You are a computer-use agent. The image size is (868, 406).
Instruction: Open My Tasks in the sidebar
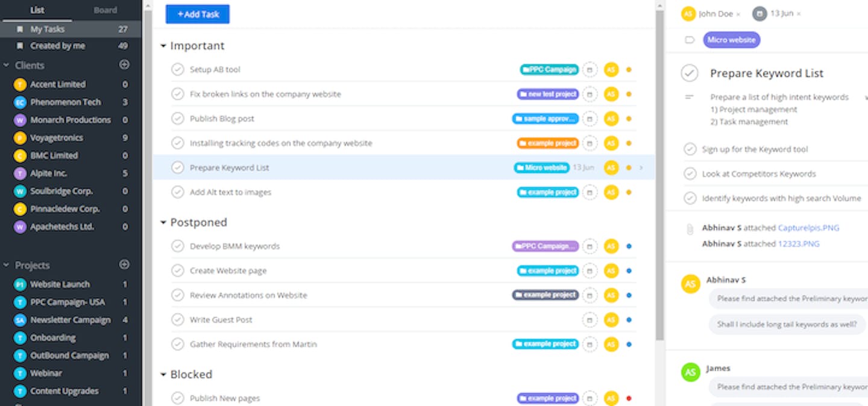tap(71, 29)
